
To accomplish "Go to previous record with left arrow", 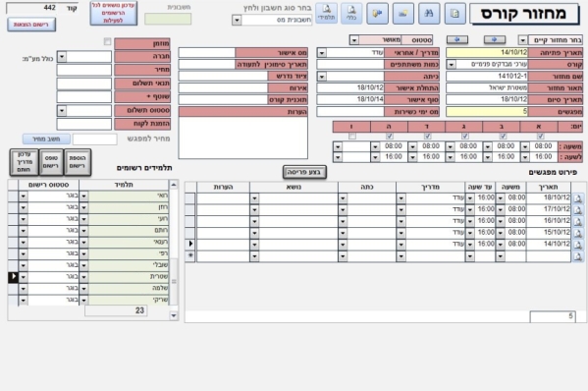I will coord(457,39).
